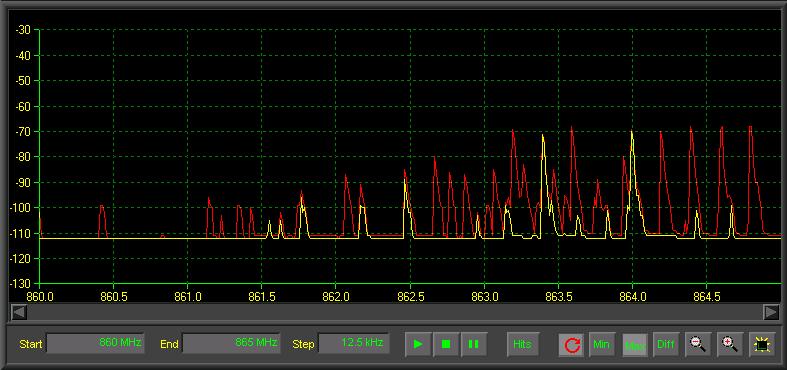
Task: Start the scan with the play button
Action: click(x=418, y=344)
